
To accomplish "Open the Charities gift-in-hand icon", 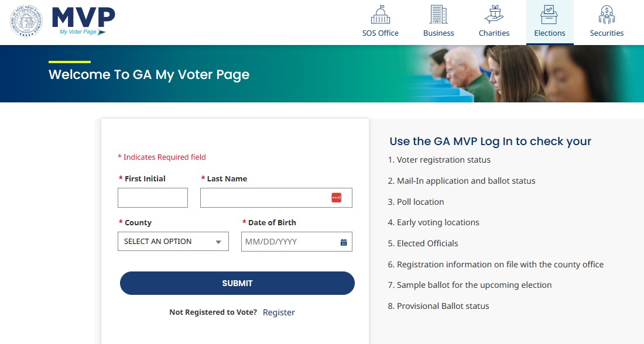I will pos(494,15).
